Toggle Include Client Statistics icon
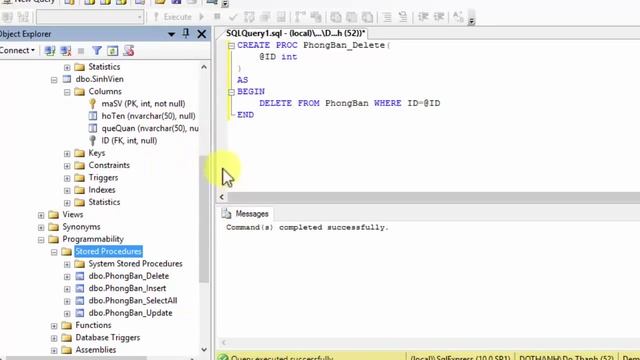The height and width of the screenshot is (360, 640). [x=316, y=17]
